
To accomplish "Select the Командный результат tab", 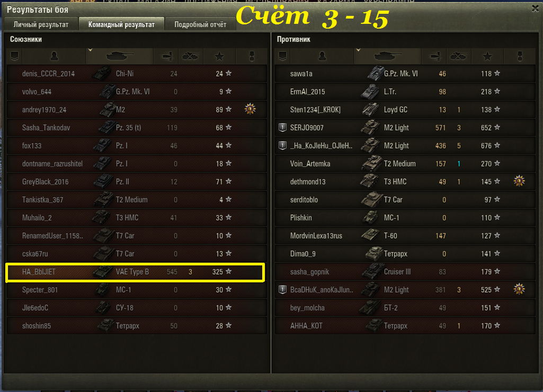I will [x=121, y=24].
